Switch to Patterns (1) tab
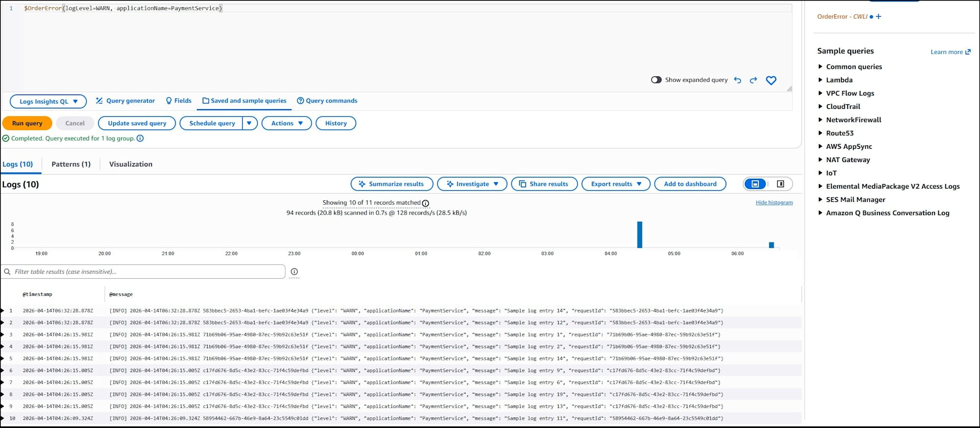This screenshot has height=428, width=980. coord(71,165)
